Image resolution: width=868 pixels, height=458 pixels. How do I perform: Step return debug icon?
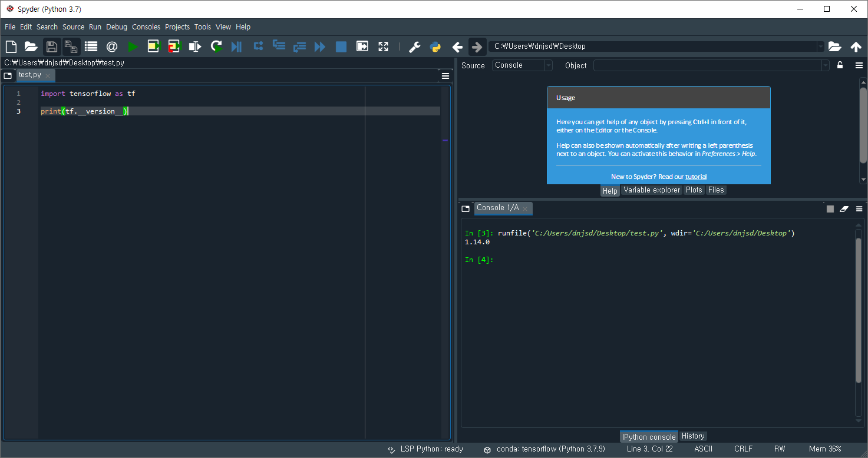299,47
